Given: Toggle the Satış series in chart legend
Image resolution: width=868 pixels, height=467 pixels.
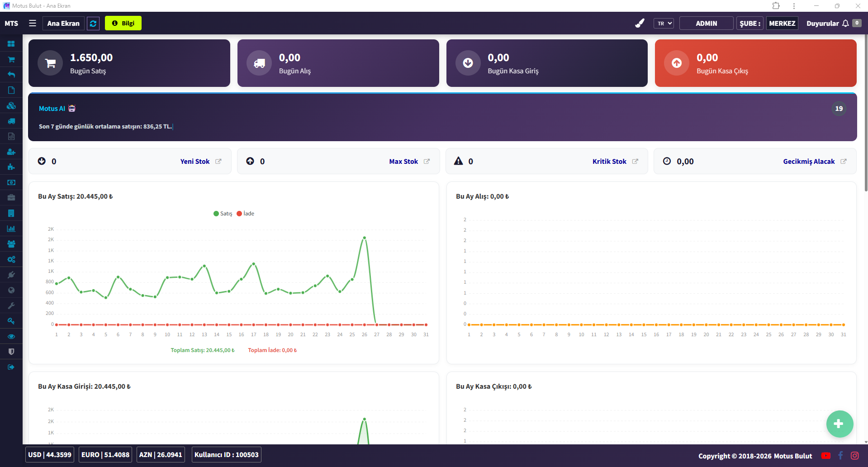Looking at the screenshot, I should [223, 214].
